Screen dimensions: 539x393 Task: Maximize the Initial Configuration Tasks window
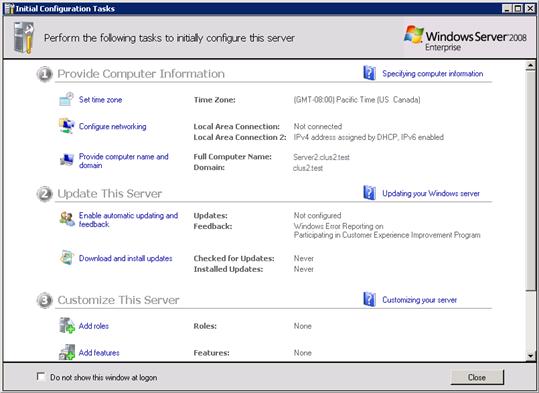click(518, 9)
